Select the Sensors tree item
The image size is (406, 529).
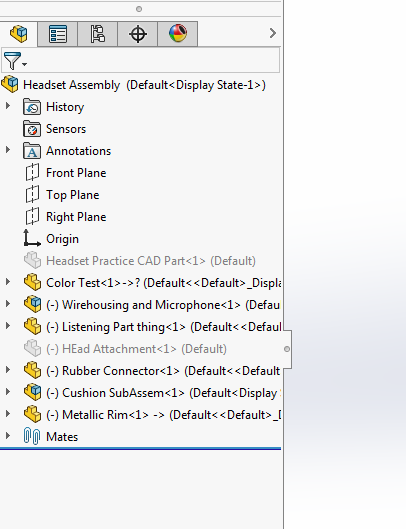coord(66,129)
